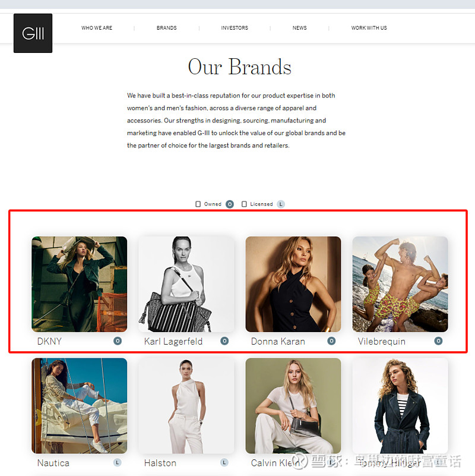Visit the Work With Us page

coord(369,28)
